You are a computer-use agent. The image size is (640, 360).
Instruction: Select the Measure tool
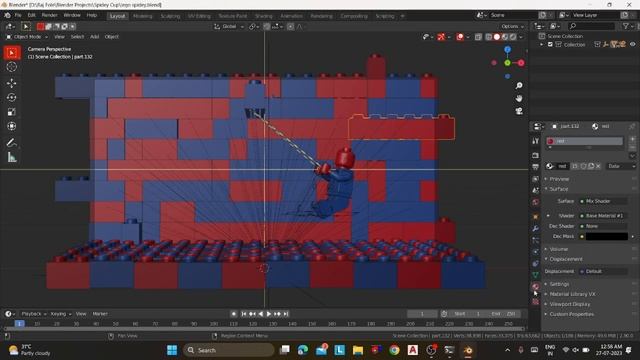point(11,157)
